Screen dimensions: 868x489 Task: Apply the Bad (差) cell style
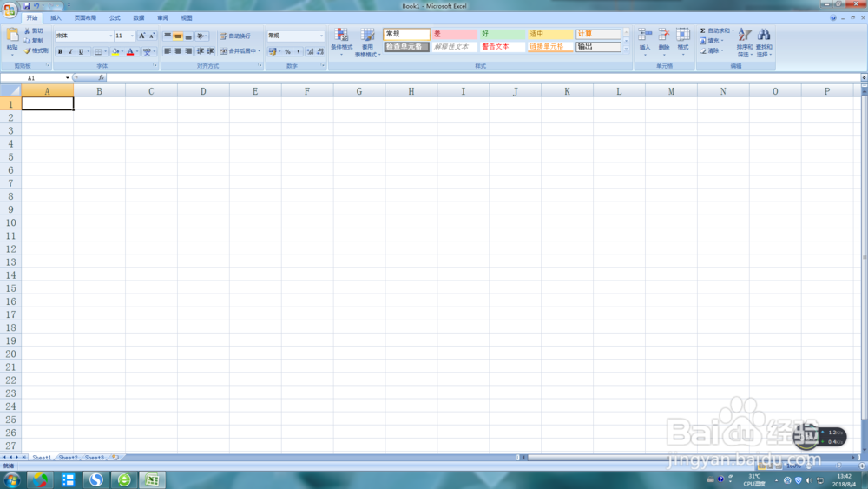coord(455,35)
